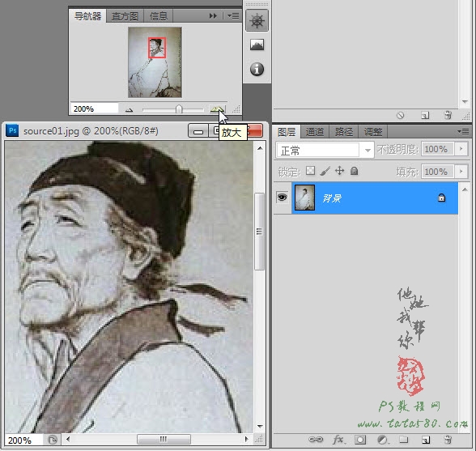
Task: Collapse navigator panel with double arrow icon
Action: coord(213,16)
